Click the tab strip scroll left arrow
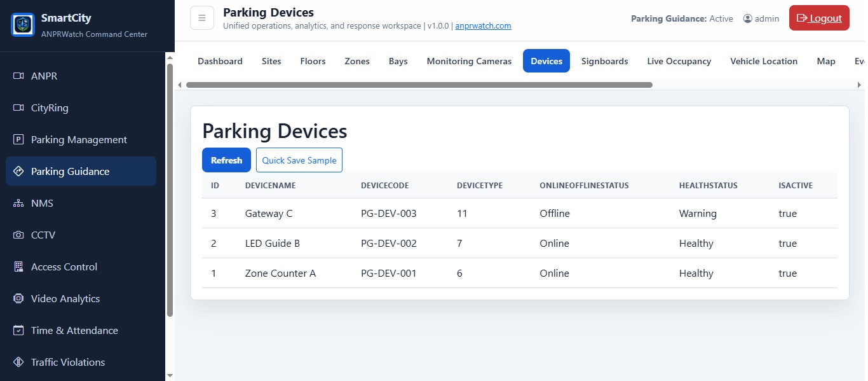The width and height of the screenshot is (868, 381). pos(180,85)
